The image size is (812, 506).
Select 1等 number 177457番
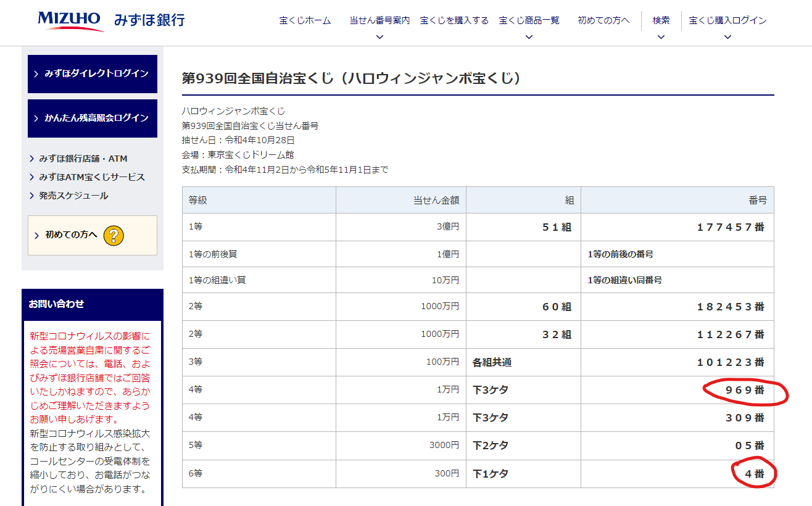(x=731, y=227)
